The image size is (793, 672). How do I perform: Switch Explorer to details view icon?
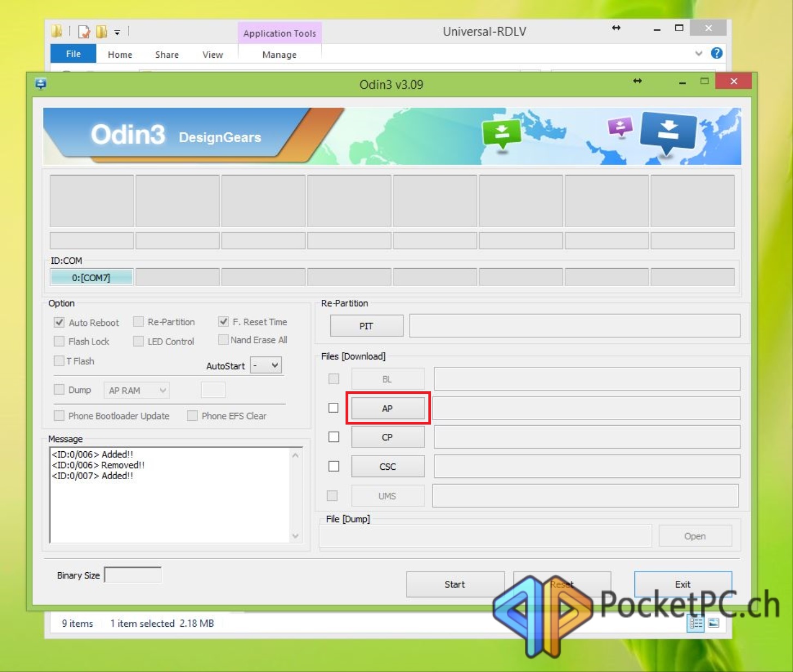click(x=696, y=623)
